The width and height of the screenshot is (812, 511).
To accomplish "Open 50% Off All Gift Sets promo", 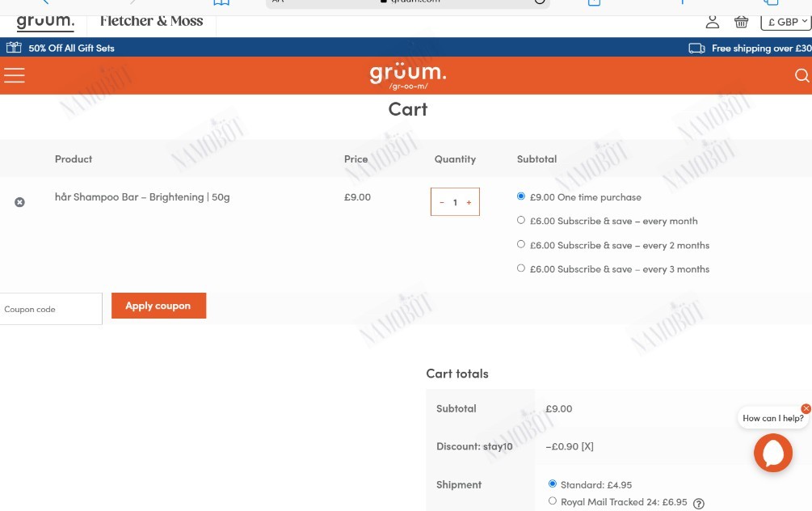I will coord(71,49).
